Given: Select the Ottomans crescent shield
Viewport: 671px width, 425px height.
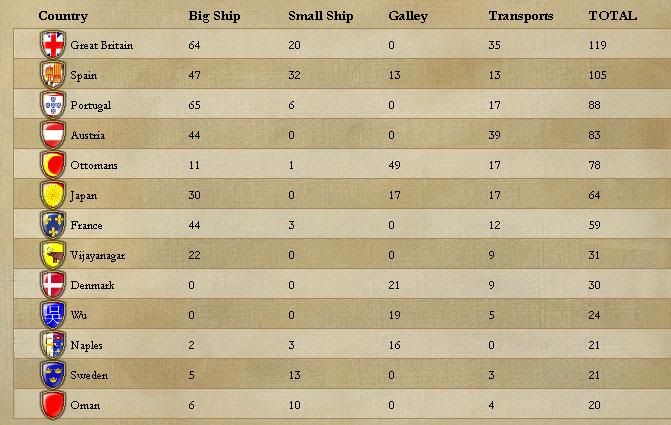Looking at the screenshot, I should pyautogui.click(x=53, y=164).
